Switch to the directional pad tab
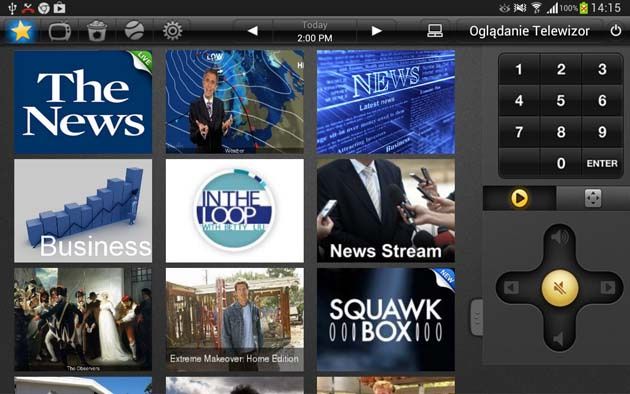The height and width of the screenshot is (394, 630). (593, 198)
